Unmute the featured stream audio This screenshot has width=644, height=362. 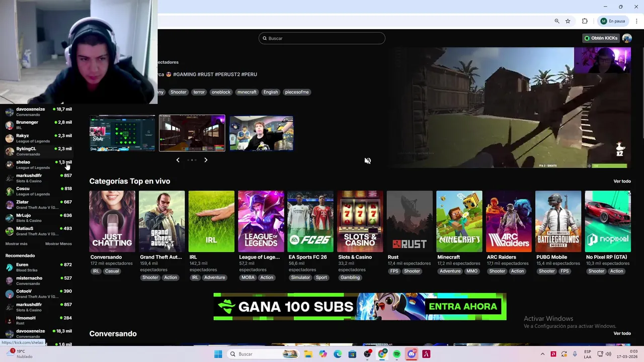368,160
